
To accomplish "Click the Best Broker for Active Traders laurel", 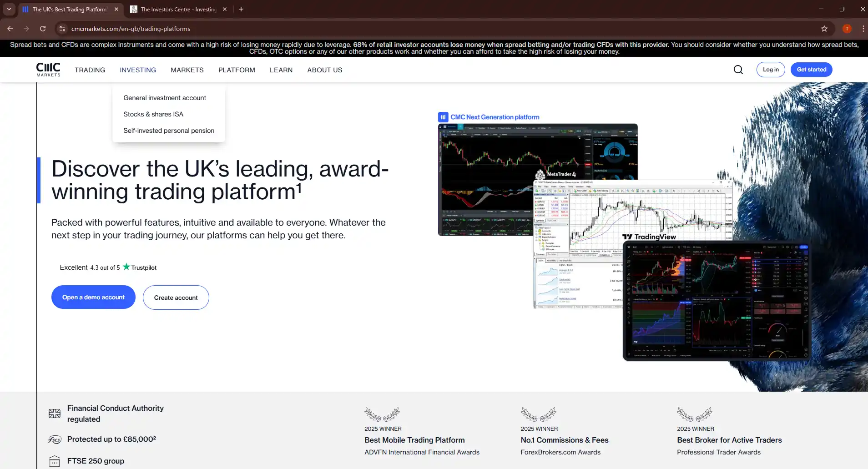I will 695,414.
